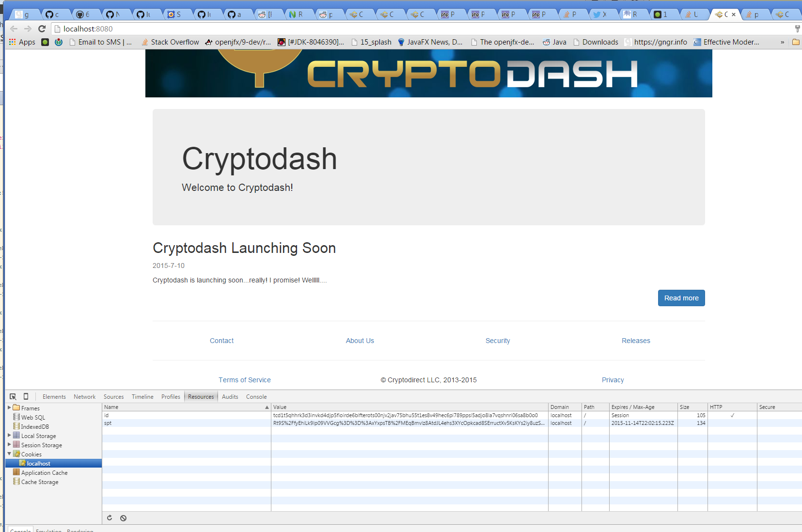802x532 pixels.
Task: Open the Console devtools tab
Action: click(256, 396)
